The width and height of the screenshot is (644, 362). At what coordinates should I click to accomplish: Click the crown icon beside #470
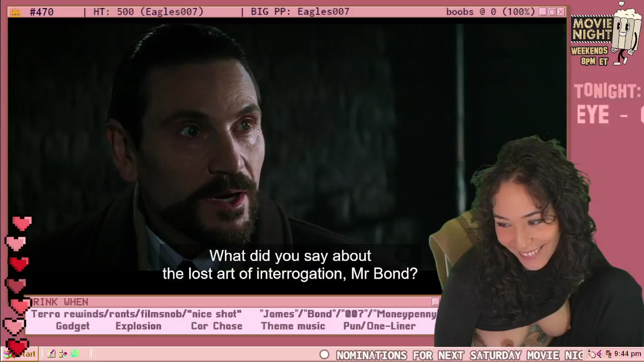15,12
